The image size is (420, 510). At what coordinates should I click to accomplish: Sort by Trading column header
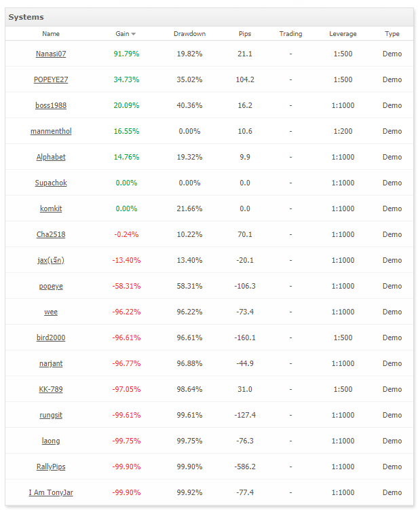click(x=290, y=34)
